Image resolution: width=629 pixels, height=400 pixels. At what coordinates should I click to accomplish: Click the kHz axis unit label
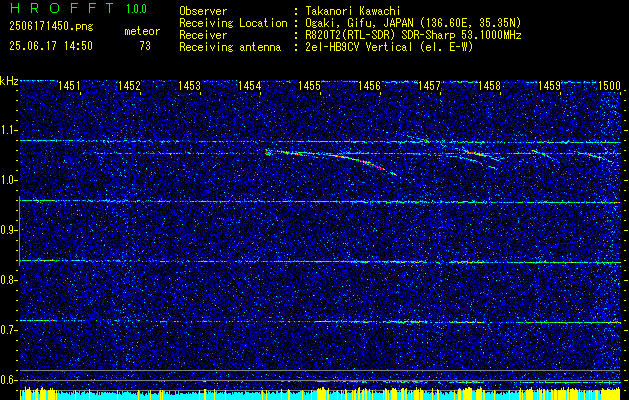9,81
